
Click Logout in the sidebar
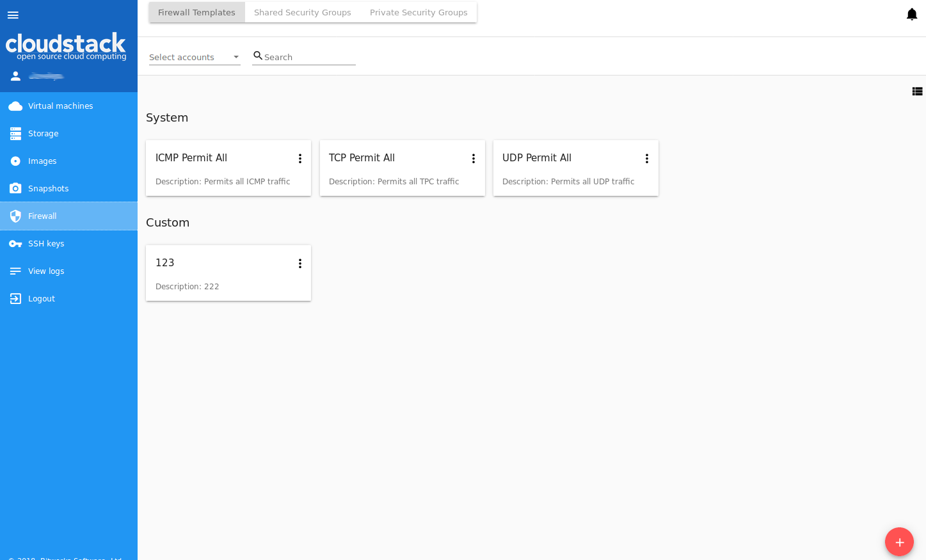(x=41, y=298)
